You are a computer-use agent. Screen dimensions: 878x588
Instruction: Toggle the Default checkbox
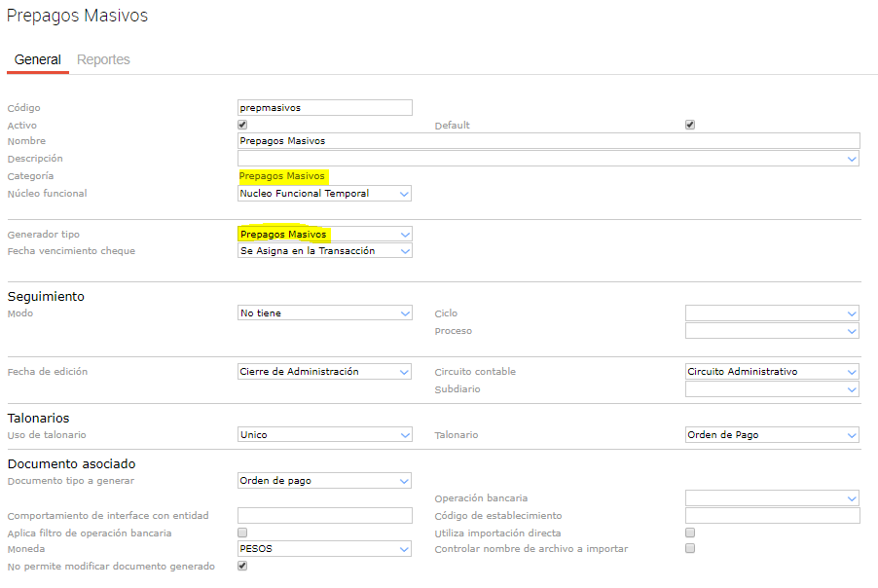coord(690,125)
